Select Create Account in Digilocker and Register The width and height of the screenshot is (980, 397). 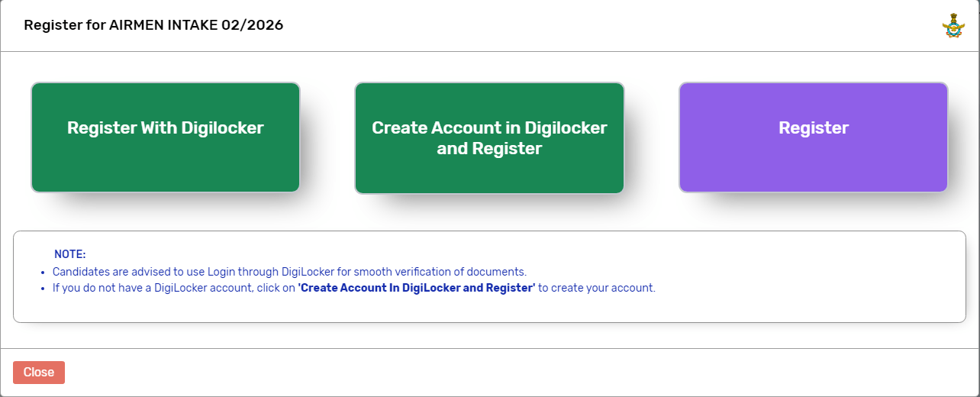[x=489, y=137]
